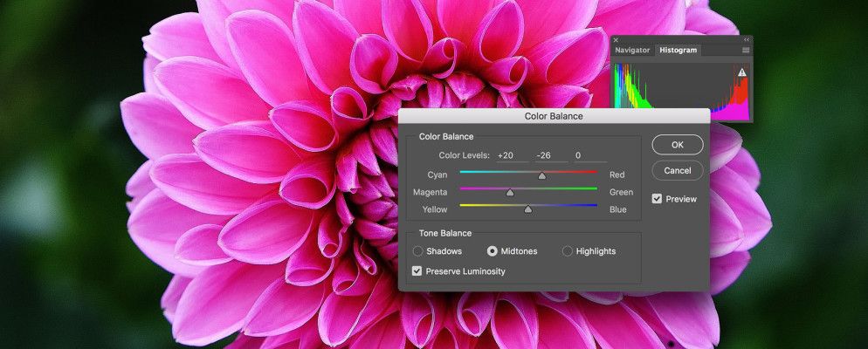This screenshot has width=868, height=349.
Task: Click the Yellow-Blue slider handle
Action: pyautogui.click(x=528, y=209)
